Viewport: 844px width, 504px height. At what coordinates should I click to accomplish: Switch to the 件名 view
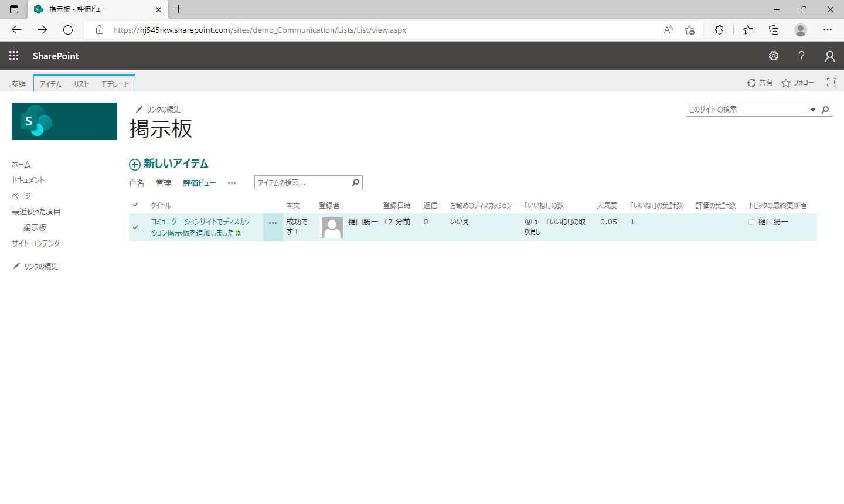click(137, 183)
